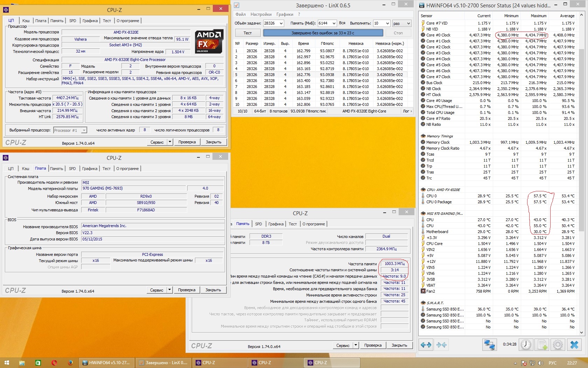Screen dimensions: 588x368
Task: Open the Графики menu in LinX
Action: tap(285, 14)
